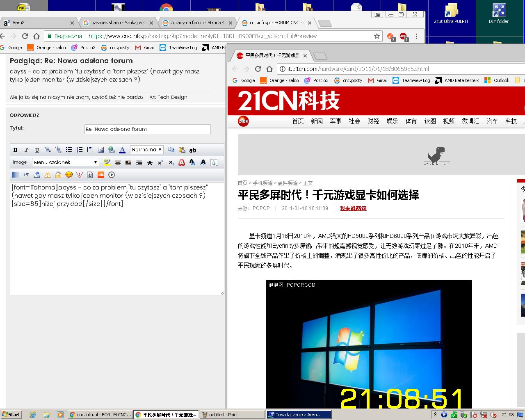Insert a bulleted list in editor
Viewport: 525px width, 420px height.
[69, 150]
